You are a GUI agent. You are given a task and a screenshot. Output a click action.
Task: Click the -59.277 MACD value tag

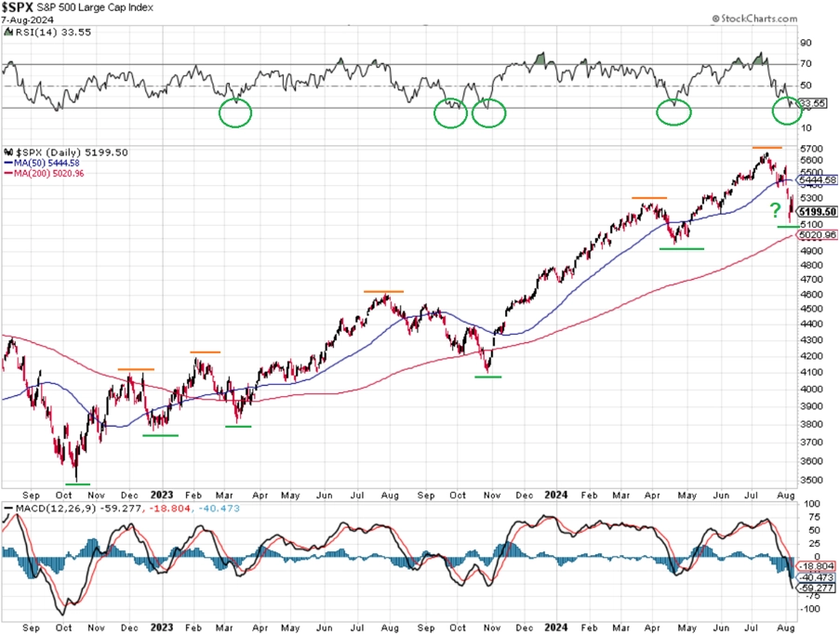click(817, 588)
